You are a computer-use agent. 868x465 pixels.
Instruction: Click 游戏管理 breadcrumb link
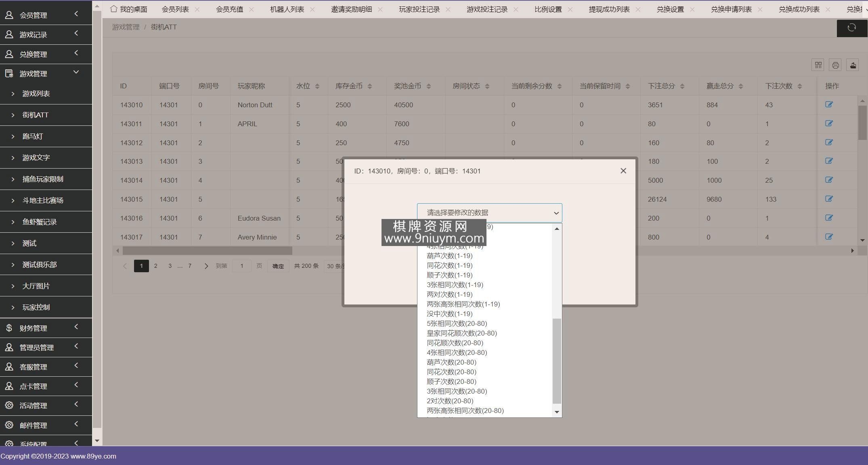coord(126,27)
